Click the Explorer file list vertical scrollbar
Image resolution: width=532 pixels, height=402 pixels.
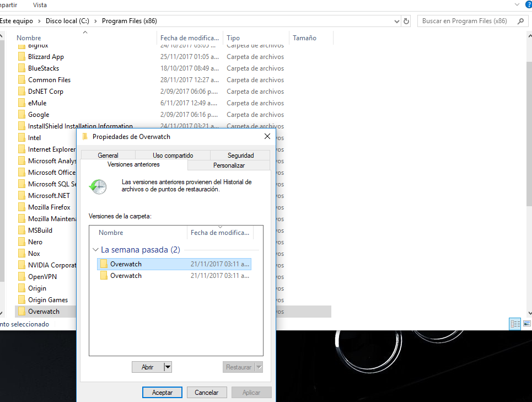click(529, 133)
